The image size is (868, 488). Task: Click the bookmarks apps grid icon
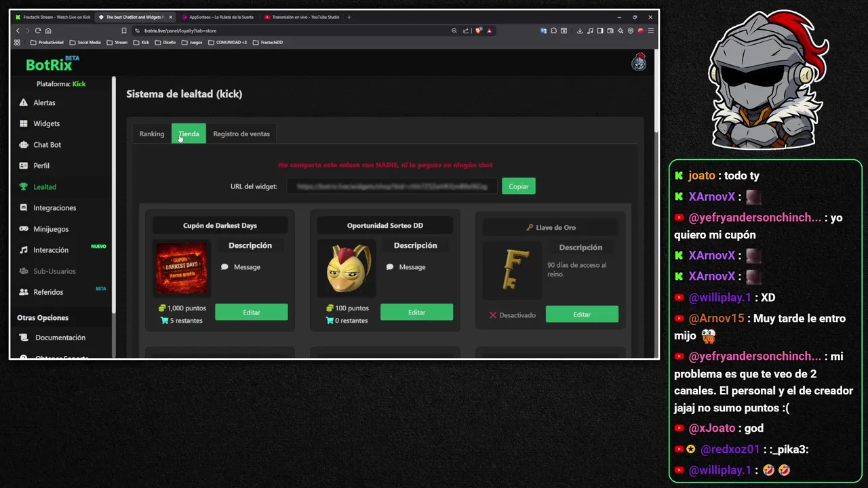pos(17,42)
